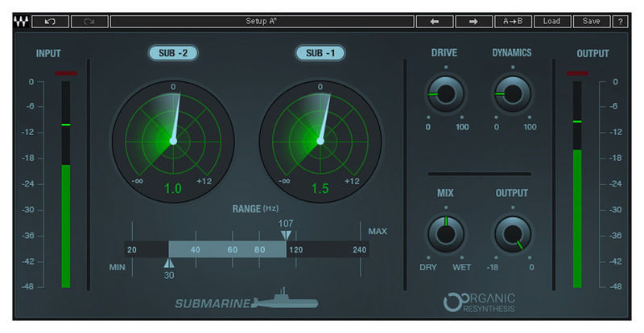The image size is (644, 333).
Task: Click the 20 mark on range scale
Action: [x=132, y=249]
